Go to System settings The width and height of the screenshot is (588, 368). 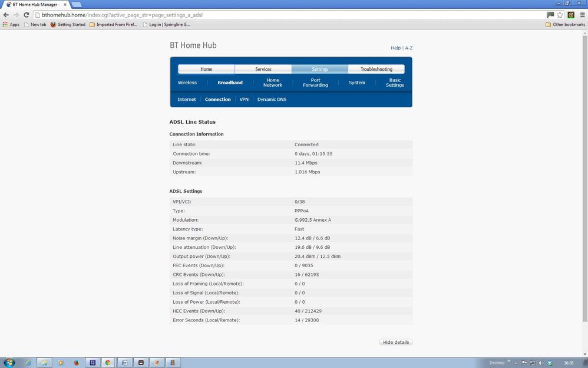pos(356,83)
